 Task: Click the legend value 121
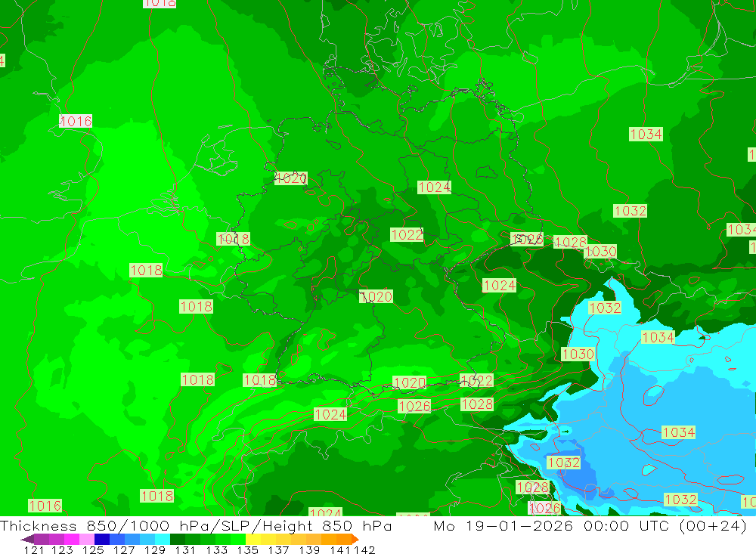tap(34, 549)
